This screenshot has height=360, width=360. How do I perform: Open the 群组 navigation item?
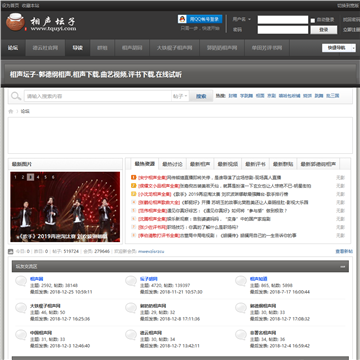pyautogui.click(x=102, y=48)
